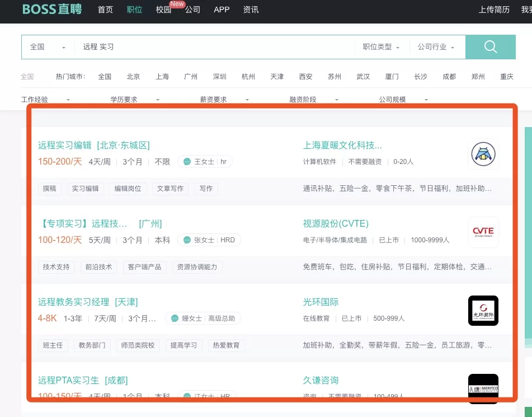The image size is (532, 417).
Task: Click the chat bubble icon next to 张女士
Action: (186, 240)
